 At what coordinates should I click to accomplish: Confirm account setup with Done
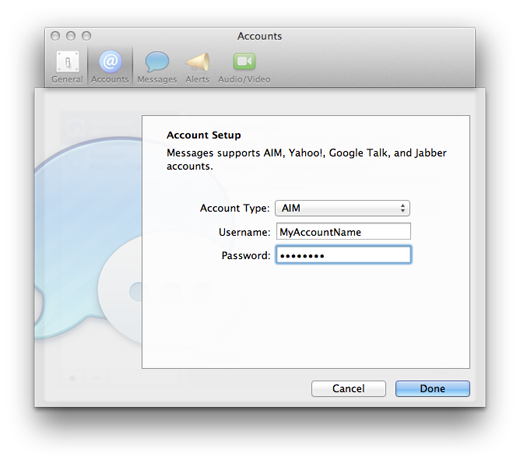[432, 388]
